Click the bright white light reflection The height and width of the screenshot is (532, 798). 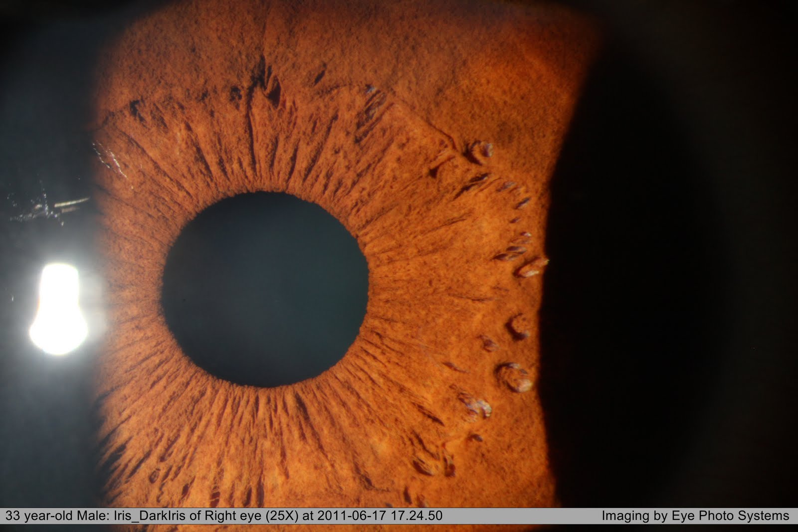[x=58, y=309]
